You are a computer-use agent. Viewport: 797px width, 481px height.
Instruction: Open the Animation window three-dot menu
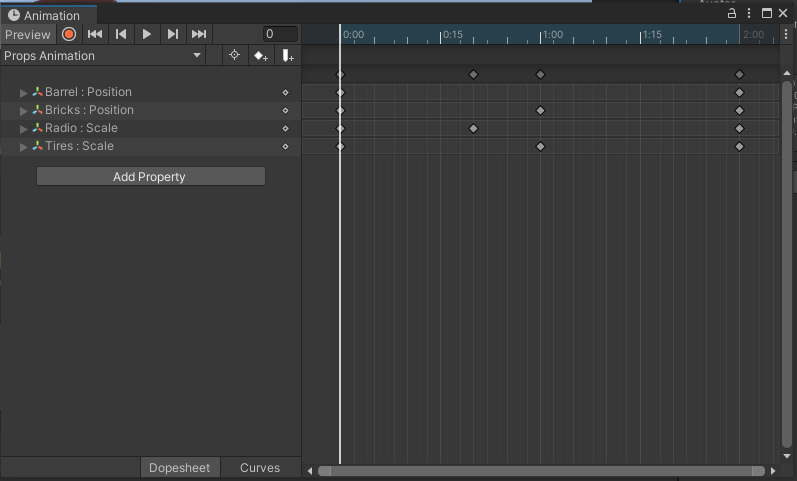749,13
